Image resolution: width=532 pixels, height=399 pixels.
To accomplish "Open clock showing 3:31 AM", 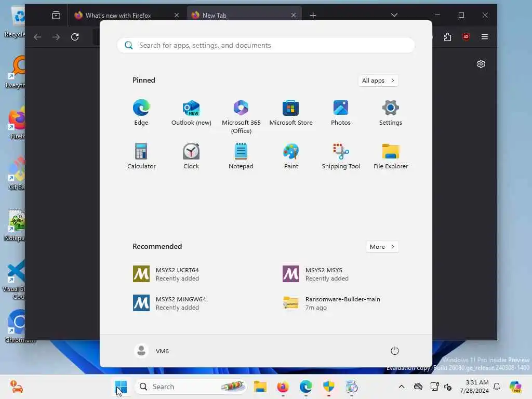I will [x=474, y=387].
